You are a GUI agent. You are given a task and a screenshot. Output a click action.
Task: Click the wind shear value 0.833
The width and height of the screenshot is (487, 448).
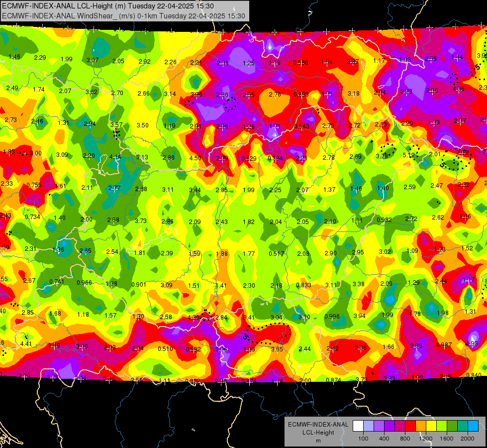[304, 285]
